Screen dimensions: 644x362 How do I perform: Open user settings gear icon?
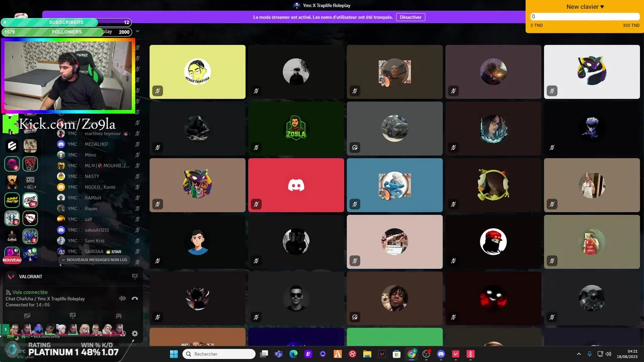135,333
